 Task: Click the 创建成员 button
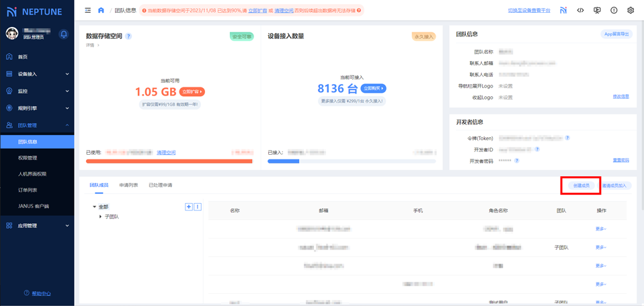581,186
